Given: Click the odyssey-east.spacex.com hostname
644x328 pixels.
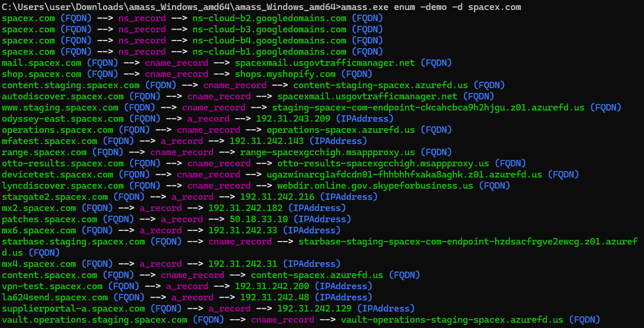Looking at the screenshot, I should tap(63, 119).
